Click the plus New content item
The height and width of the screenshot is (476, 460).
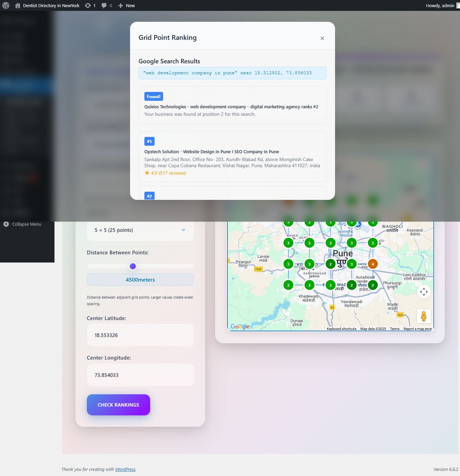point(126,5)
